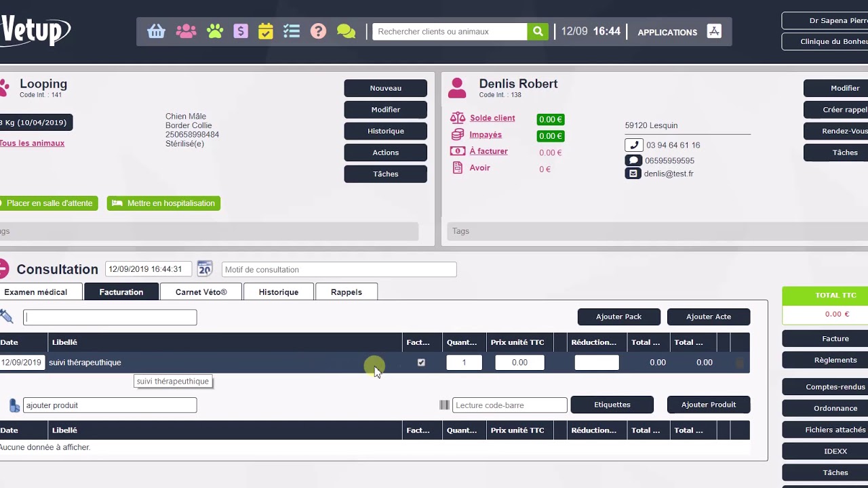Open the yellow calendar agenda icon
This screenshot has width=868, height=488.
pos(266,32)
